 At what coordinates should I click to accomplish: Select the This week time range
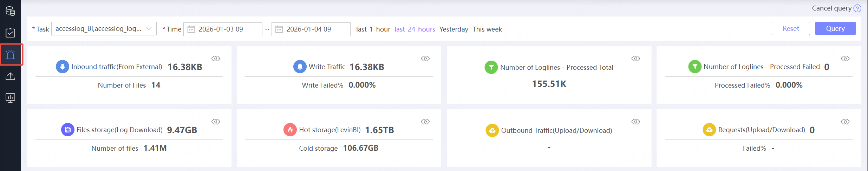pos(487,29)
